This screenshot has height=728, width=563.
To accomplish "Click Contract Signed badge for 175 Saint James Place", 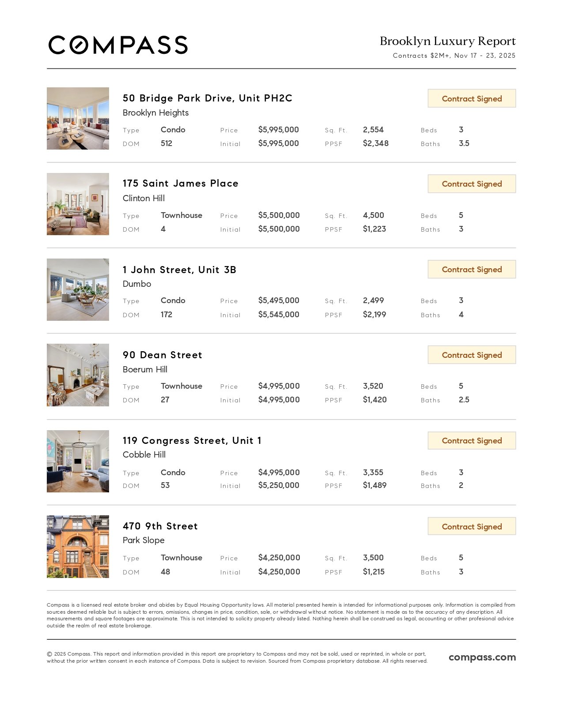I will tap(472, 184).
